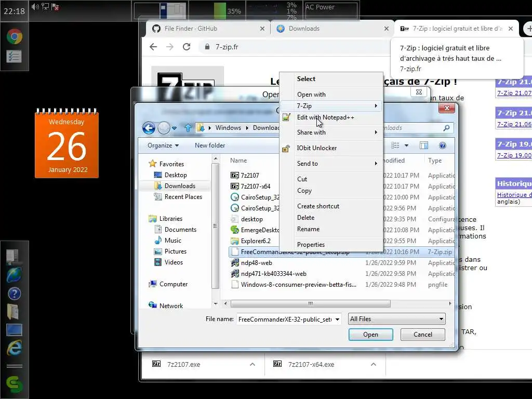Viewport: 532px width, 399px height.
Task: Open the recent locations dropdown arrow
Action: tap(174, 128)
